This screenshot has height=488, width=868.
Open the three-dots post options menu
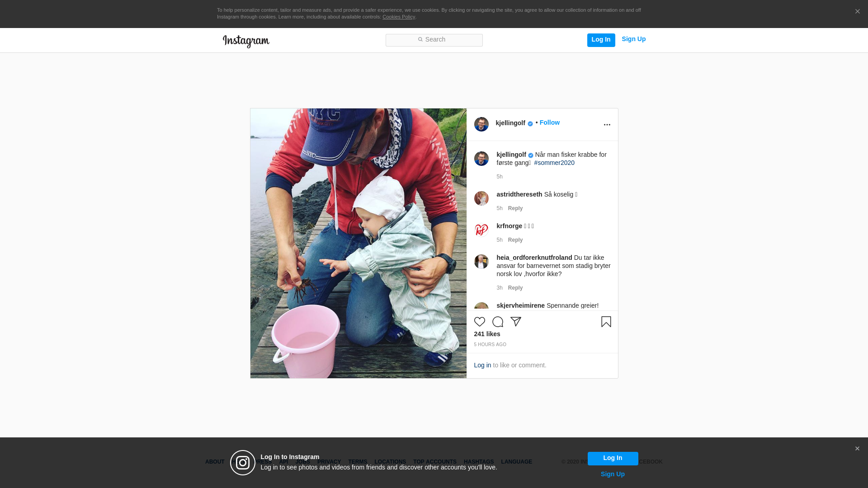point(607,125)
